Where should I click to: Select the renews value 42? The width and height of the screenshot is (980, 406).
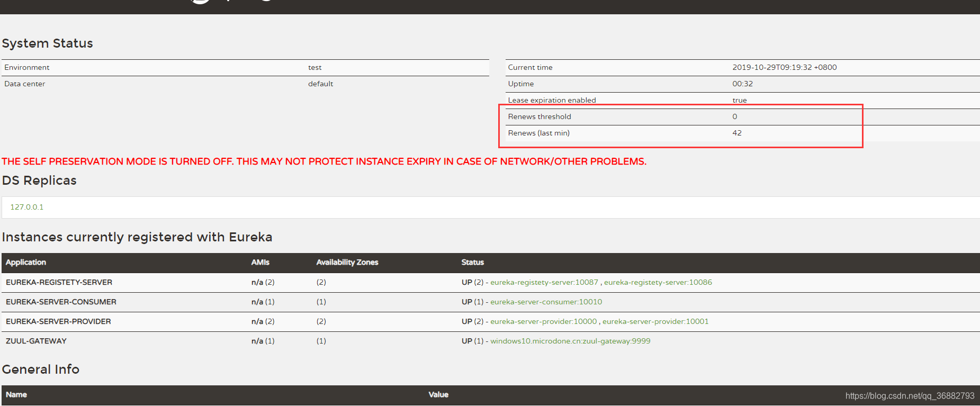tap(737, 133)
